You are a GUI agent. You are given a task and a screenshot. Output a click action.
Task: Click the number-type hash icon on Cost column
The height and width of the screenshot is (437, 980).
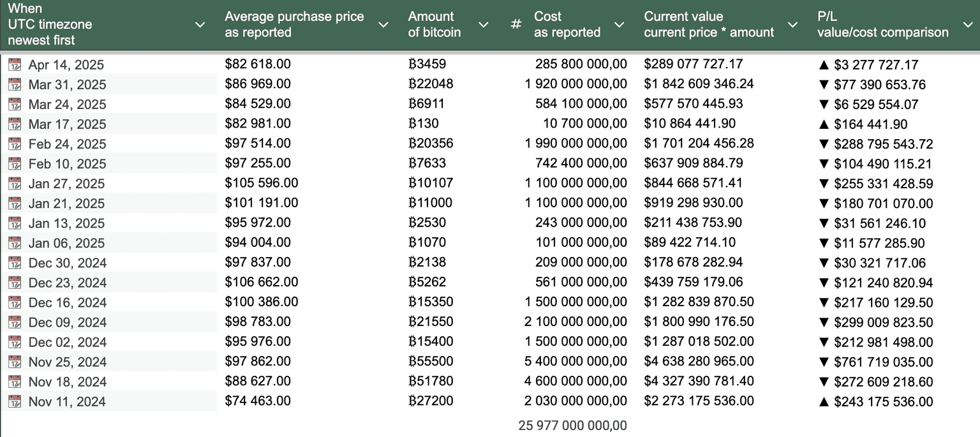(x=516, y=25)
